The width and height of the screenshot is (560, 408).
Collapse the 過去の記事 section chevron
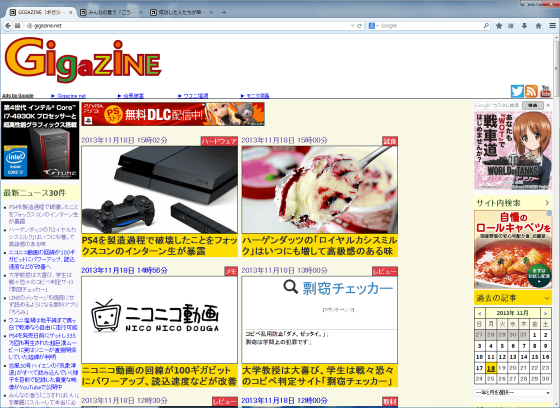pos(547,298)
